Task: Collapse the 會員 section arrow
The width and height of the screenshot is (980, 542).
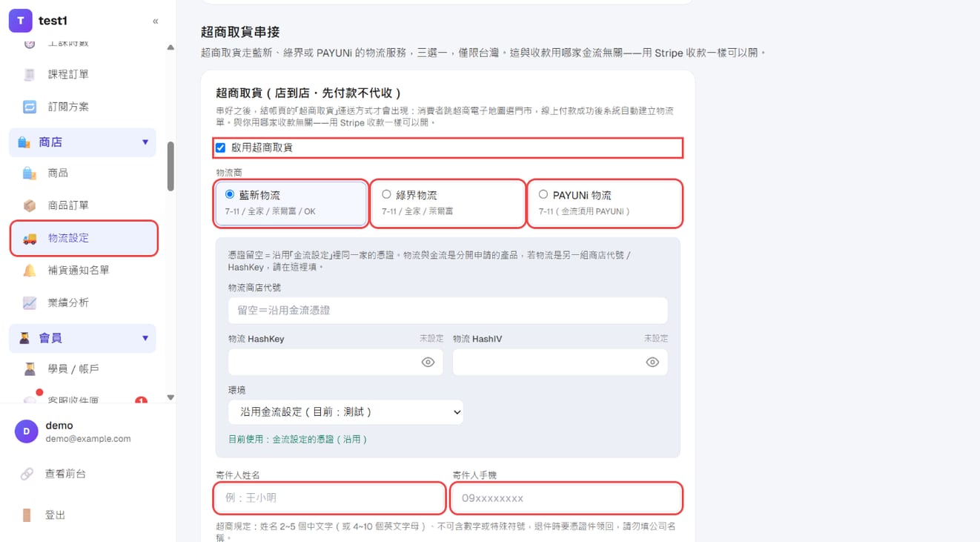Action: pos(145,338)
